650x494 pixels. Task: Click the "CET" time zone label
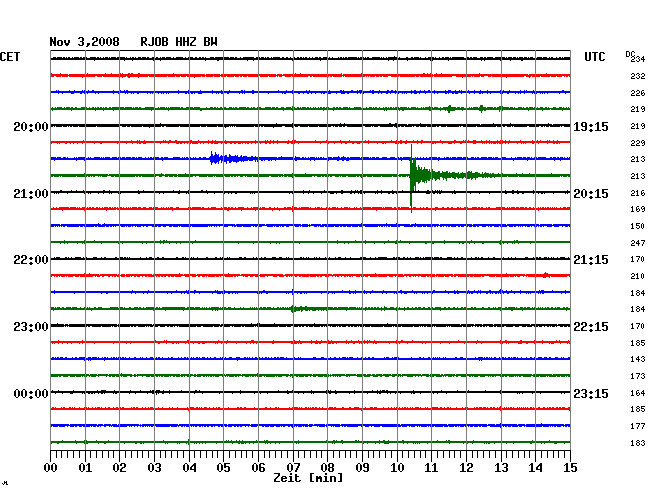coord(10,57)
